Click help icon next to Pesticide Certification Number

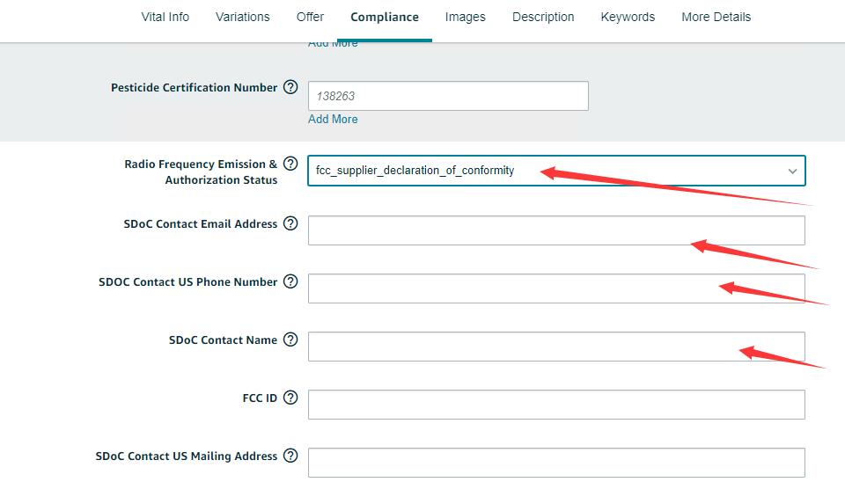pyautogui.click(x=290, y=88)
